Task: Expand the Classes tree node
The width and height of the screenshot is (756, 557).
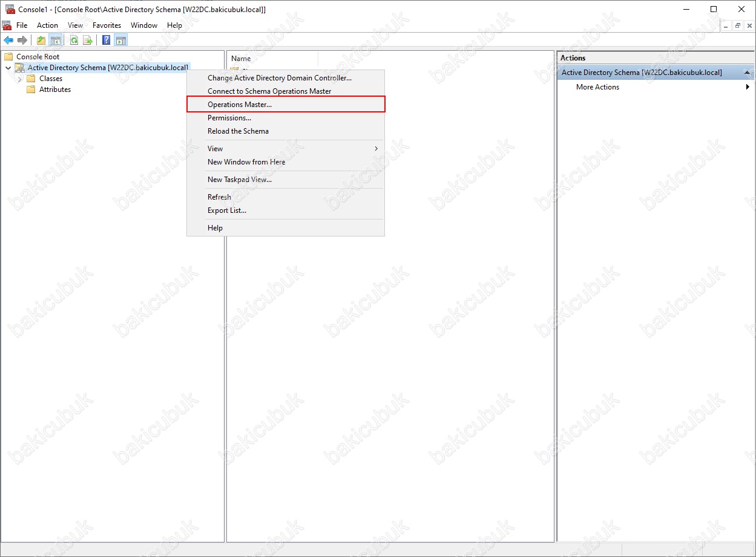Action: (20, 79)
